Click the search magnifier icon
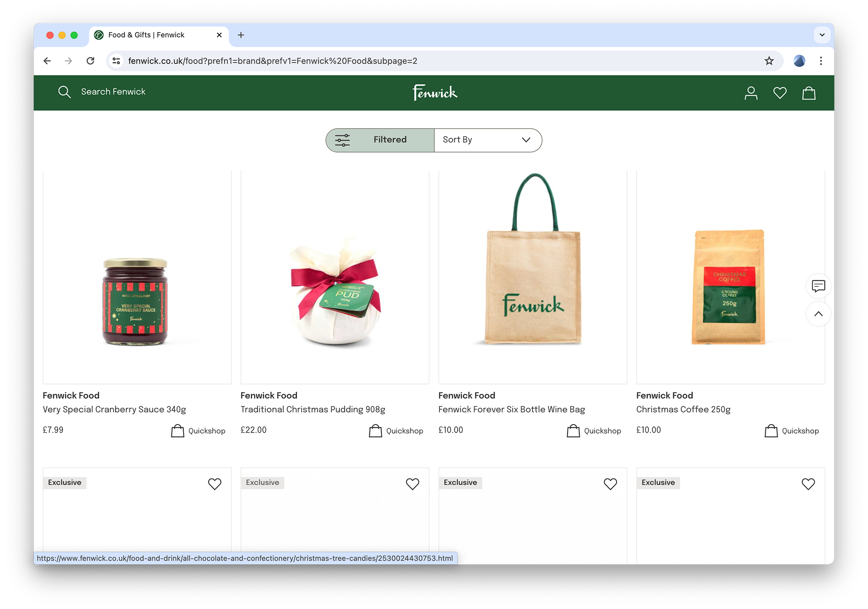Viewport: 868px width, 609px height. pyautogui.click(x=65, y=92)
